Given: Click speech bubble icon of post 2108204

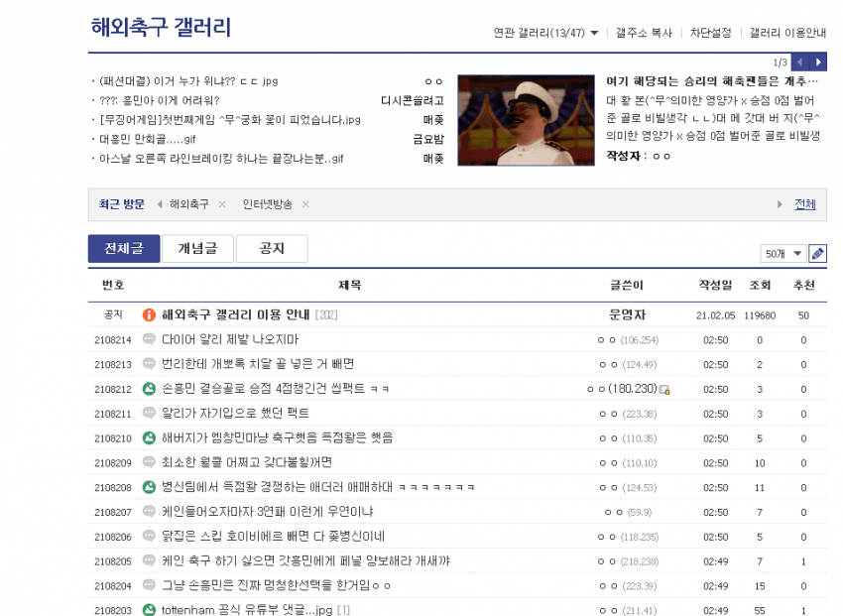Looking at the screenshot, I should point(149,585).
